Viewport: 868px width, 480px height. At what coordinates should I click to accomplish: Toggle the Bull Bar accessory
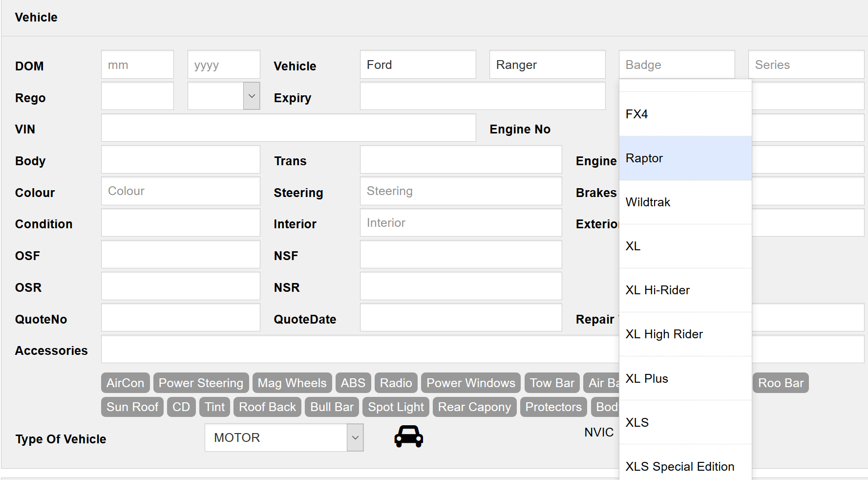332,407
